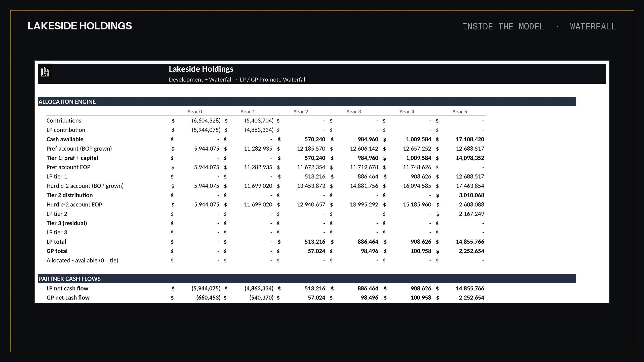Viewport: 644px width, 362px height.
Task: Click Cash available Year 5 value 17,108,420
Action: pyautogui.click(x=470, y=139)
